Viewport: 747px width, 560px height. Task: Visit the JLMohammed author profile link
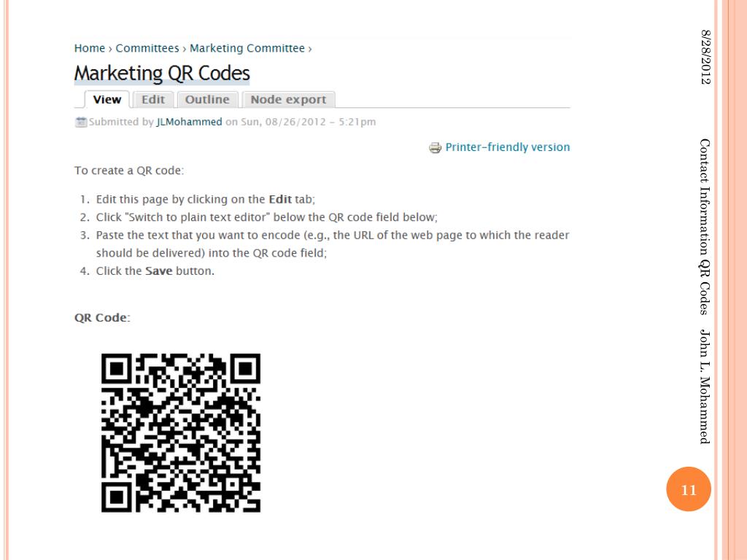pyautogui.click(x=189, y=122)
